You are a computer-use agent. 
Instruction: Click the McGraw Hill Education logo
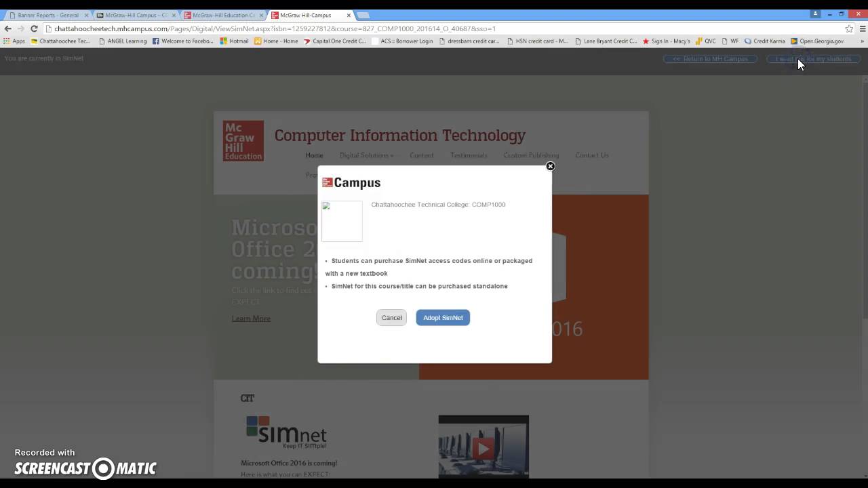[x=243, y=141]
